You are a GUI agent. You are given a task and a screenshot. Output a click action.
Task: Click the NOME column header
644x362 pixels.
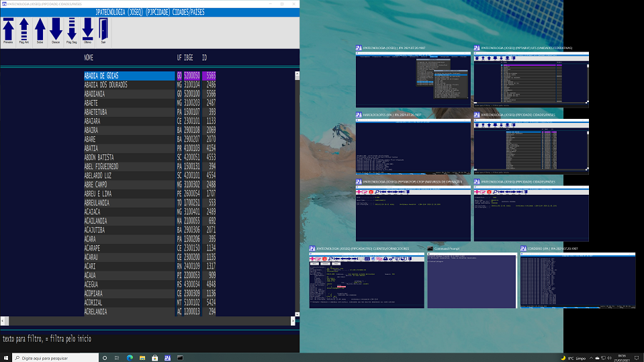click(89, 58)
